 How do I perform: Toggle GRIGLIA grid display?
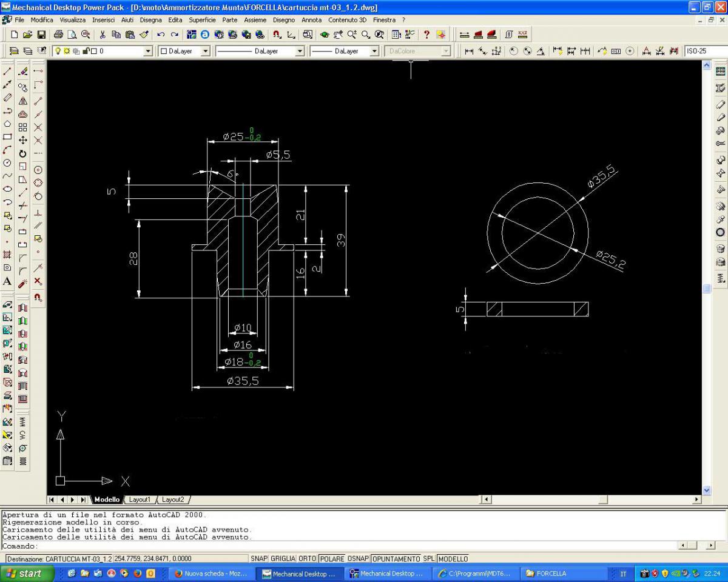coord(283,558)
